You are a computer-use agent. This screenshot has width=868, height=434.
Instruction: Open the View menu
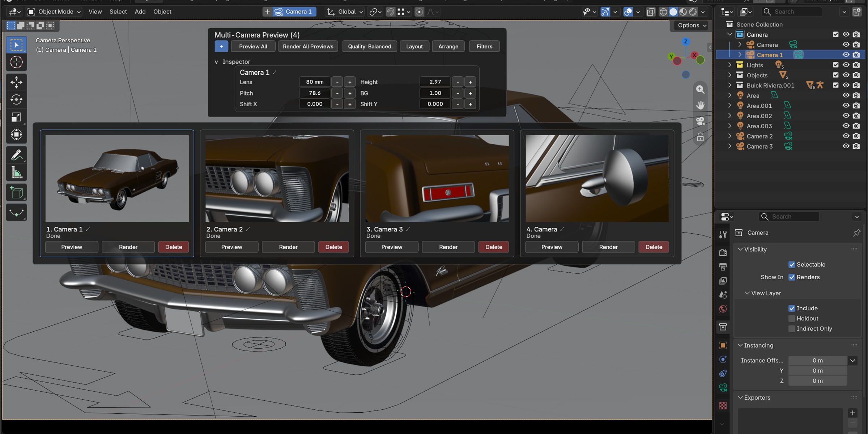coord(95,12)
